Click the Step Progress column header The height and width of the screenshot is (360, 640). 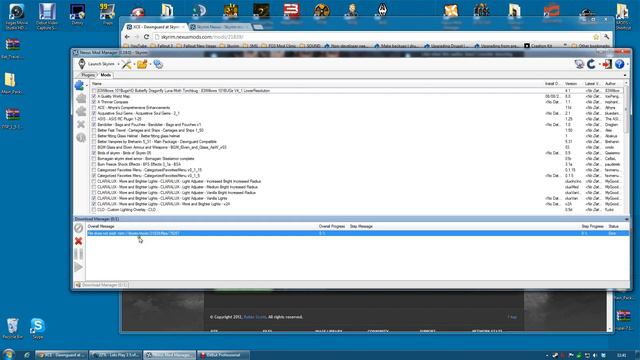click(592, 226)
